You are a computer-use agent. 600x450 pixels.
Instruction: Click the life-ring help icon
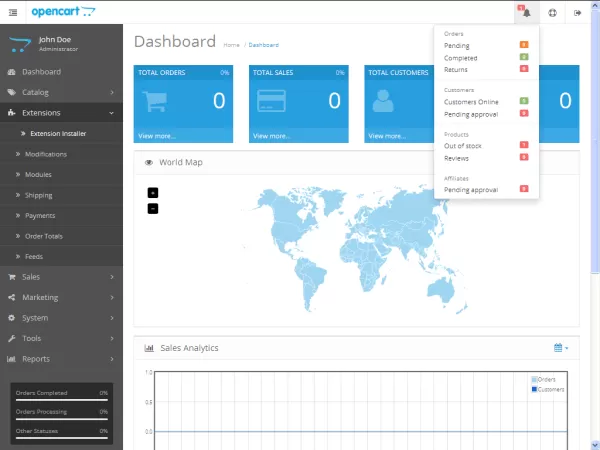coord(552,12)
